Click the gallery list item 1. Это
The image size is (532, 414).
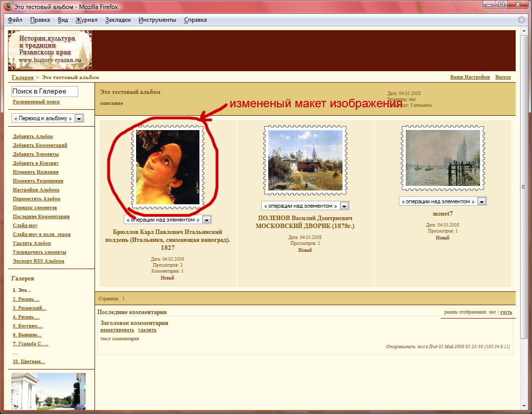22,290
